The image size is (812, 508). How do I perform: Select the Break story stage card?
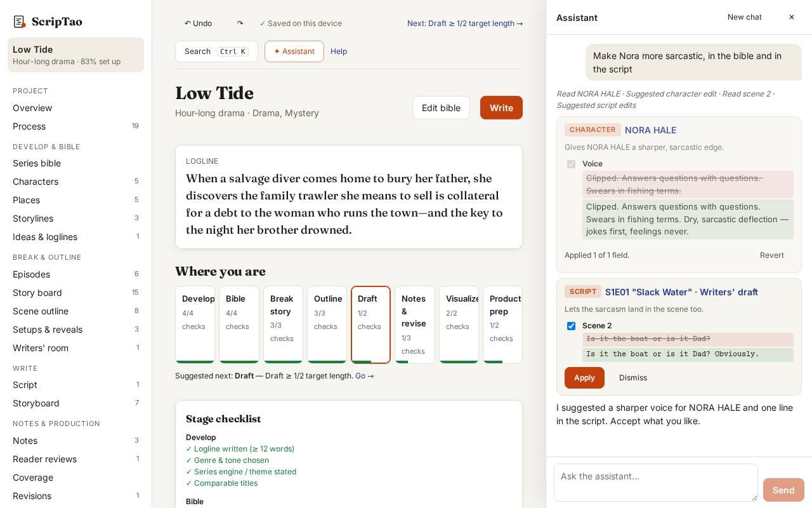click(x=283, y=324)
